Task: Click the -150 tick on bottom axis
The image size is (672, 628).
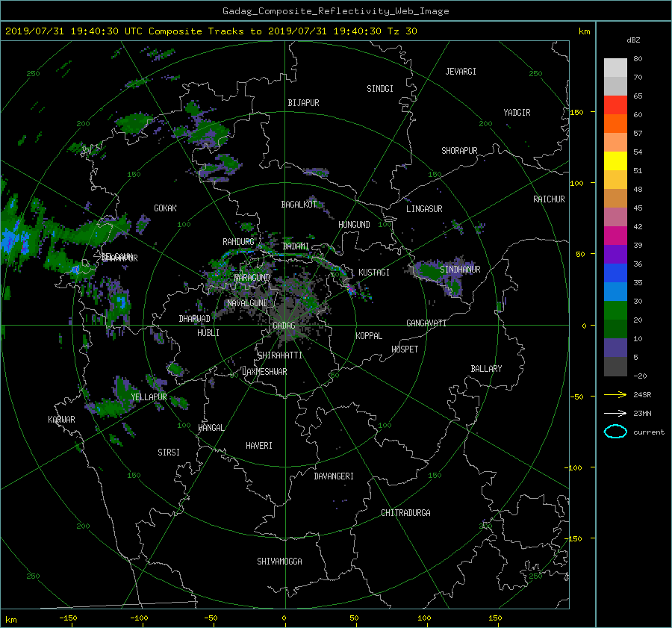Action: click(x=68, y=618)
